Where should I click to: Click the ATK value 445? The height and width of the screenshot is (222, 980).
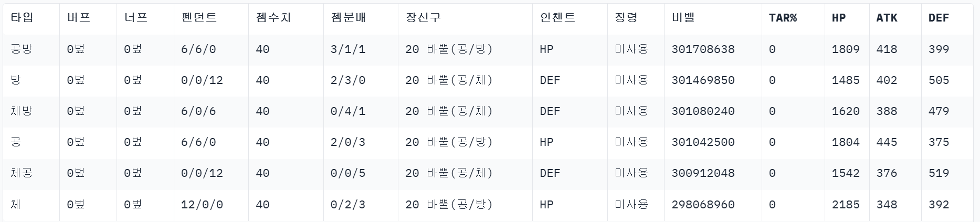click(887, 142)
